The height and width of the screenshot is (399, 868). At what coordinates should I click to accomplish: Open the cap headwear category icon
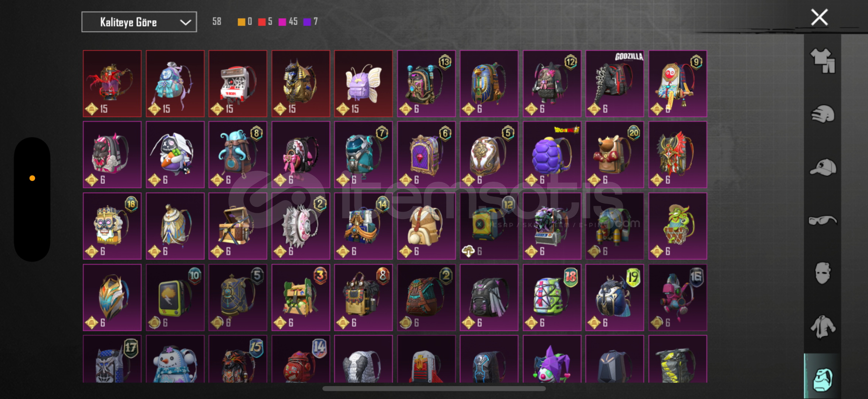[x=823, y=167]
